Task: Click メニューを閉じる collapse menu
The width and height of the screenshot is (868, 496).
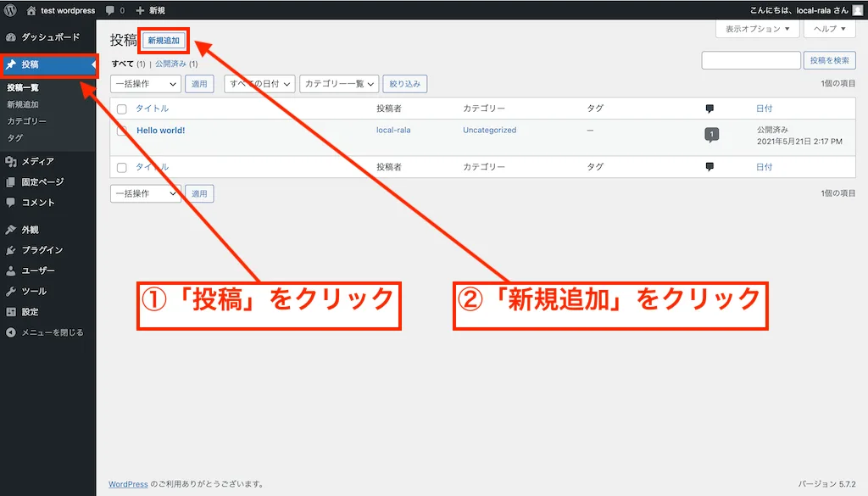Action: (x=52, y=332)
